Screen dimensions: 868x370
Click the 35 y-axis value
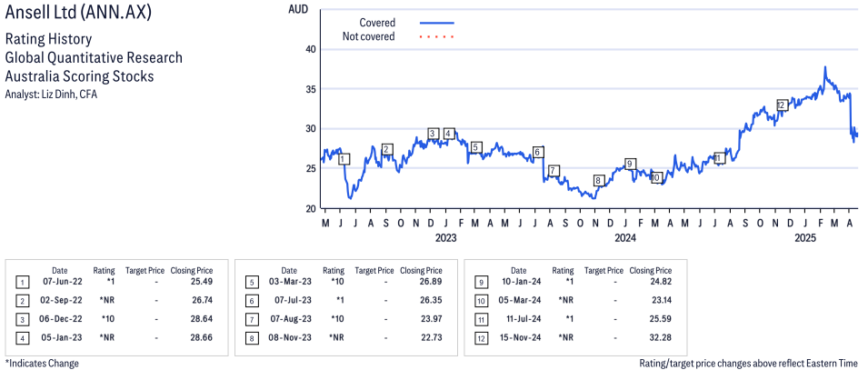point(310,89)
